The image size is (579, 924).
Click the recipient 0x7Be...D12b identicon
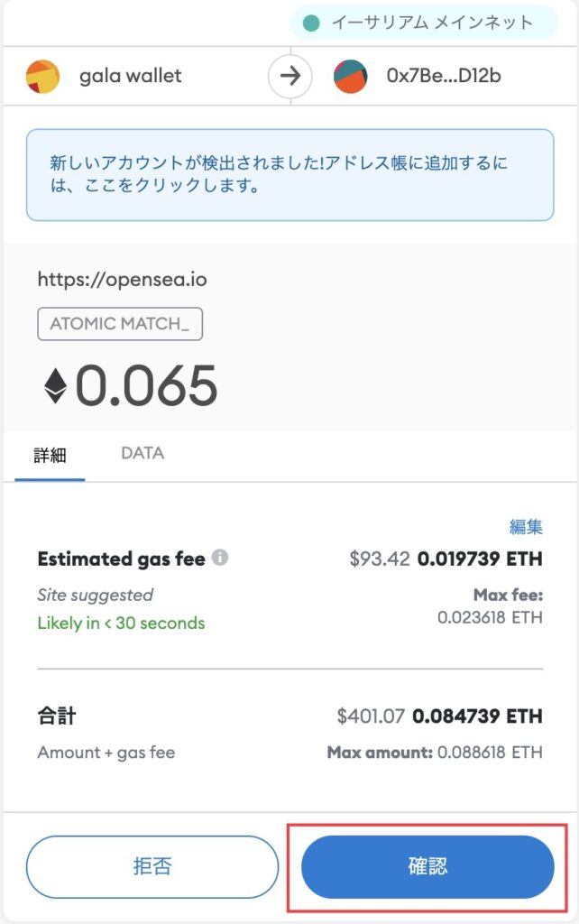351,76
